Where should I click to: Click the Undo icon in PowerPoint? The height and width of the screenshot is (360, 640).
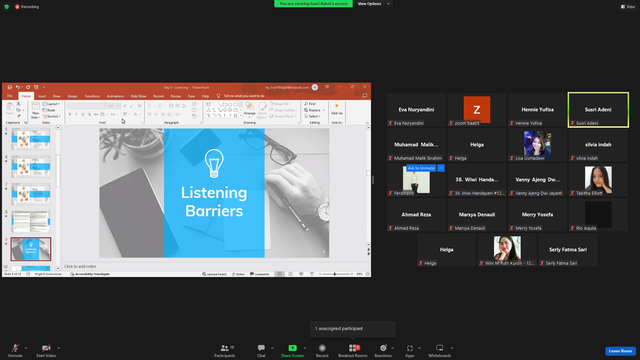(x=18, y=87)
